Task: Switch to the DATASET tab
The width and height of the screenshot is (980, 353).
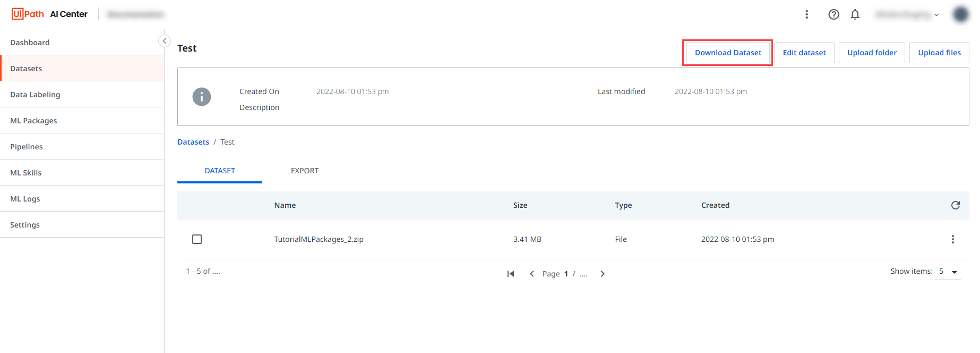Action: pyautogui.click(x=220, y=171)
